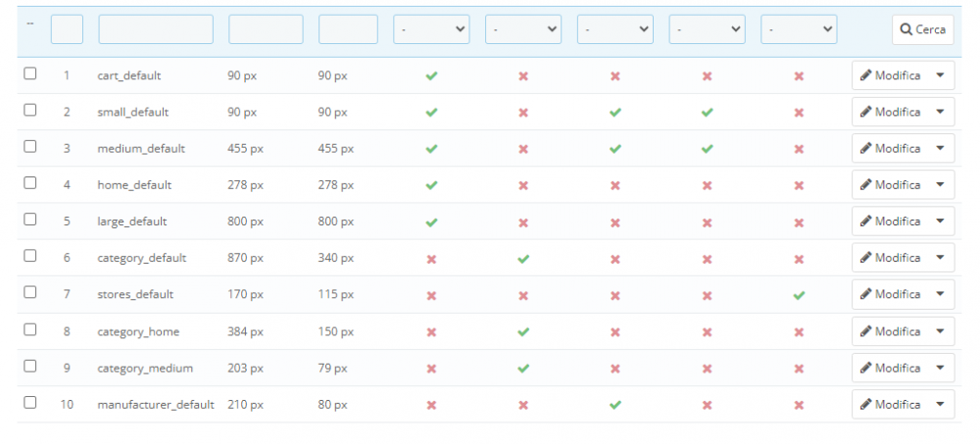Open the first filter dropdown in header
The height and width of the screenshot is (444, 980).
[431, 29]
